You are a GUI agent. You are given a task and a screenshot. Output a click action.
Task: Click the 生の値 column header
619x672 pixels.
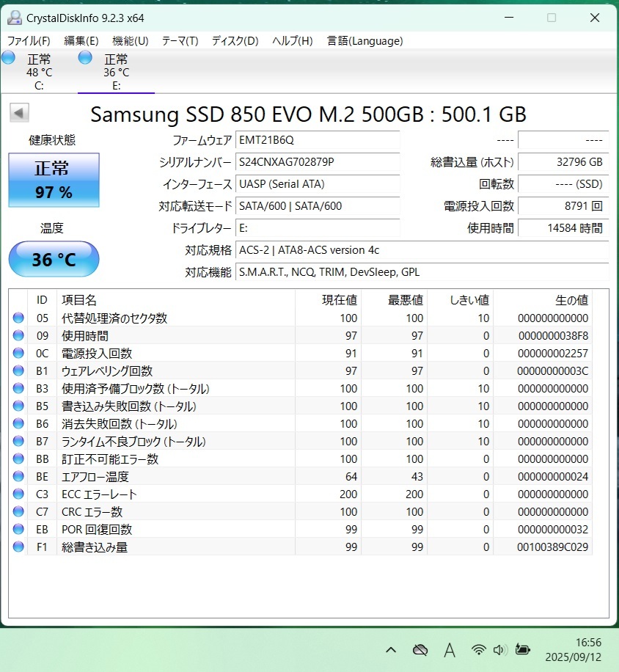(543, 299)
